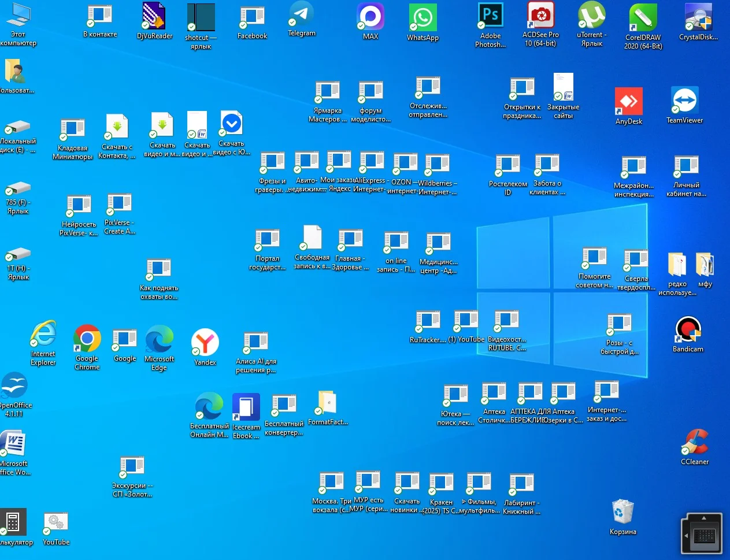Select the Recycle Bin (Корзина)

pos(622,512)
